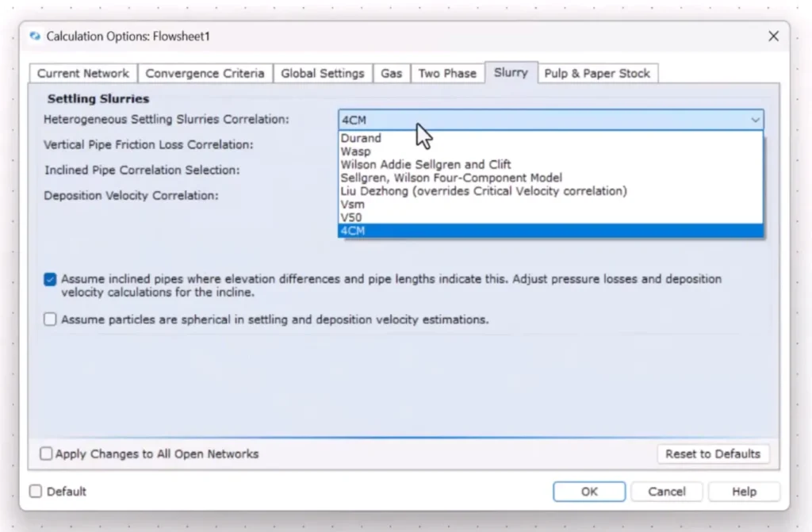The width and height of the screenshot is (812, 532).
Task: Pick V50 from the dropdown list
Action: click(x=351, y=217)
